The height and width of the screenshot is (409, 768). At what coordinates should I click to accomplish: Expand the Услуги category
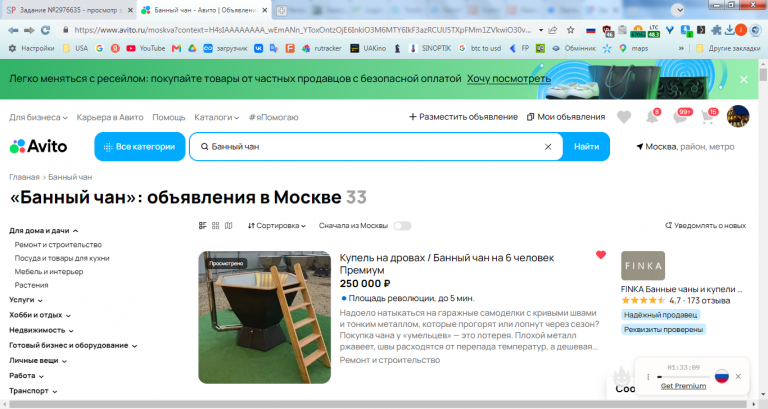tap(25, 300)
